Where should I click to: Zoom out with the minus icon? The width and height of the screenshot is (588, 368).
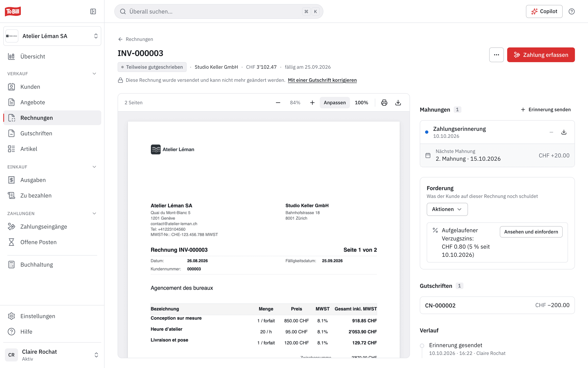(x=278, y=102)
